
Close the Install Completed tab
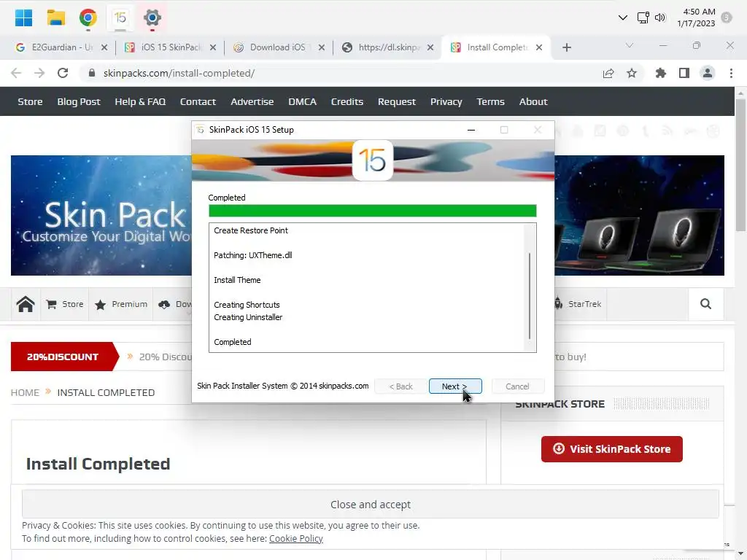(539, 47)
